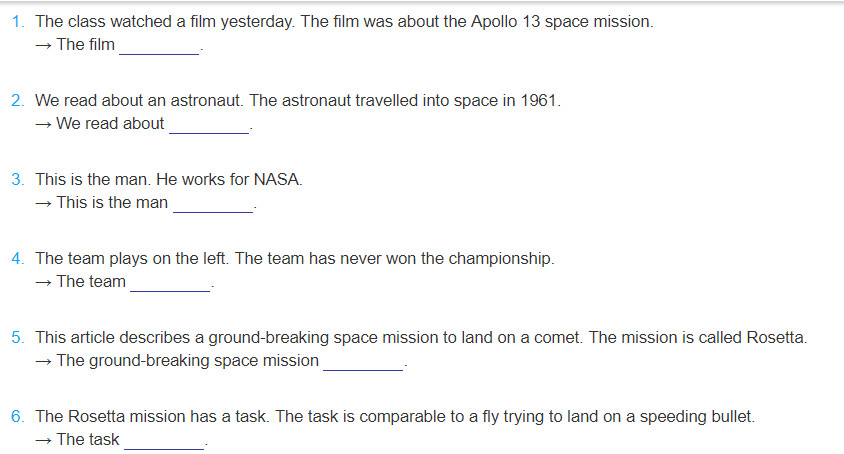Image resolution: width=844 pixels, height=454 pixels.
Task: Click the sentence mentioning Rosetta comet landing
Action: click(308, 338)
